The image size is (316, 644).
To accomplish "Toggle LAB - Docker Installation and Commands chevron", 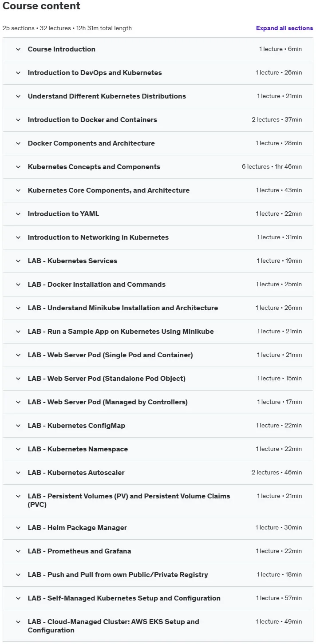I will coord(18,284).
